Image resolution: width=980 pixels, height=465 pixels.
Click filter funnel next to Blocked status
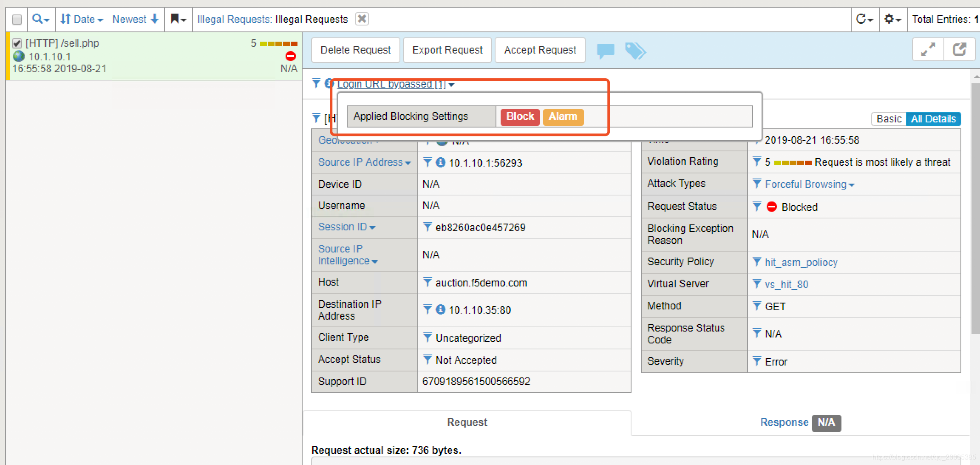click(x=757, y=207)
